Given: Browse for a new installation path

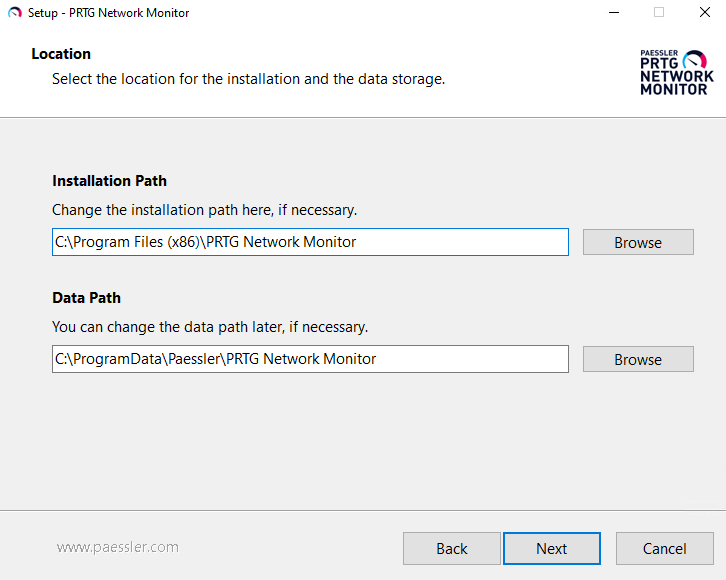Looking at the screenshot, I should 638,242.
